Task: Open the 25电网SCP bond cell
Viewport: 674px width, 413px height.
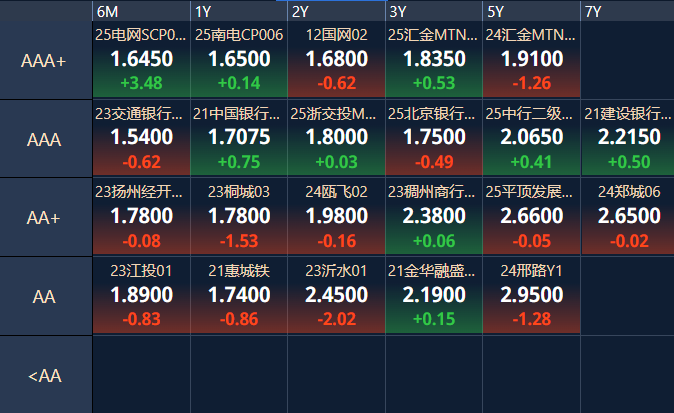Action: pyautogui.click(x=141, y=60)
